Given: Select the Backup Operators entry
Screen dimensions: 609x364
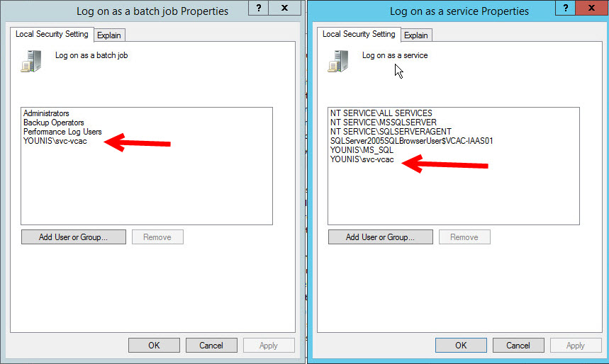Looking at the screenshot, I should (54, 123).
